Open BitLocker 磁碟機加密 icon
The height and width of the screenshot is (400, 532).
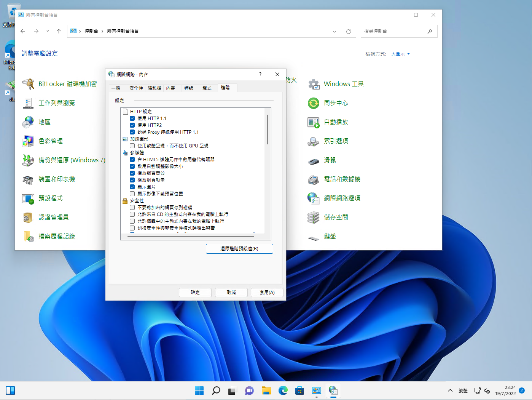tap(28, 84)
